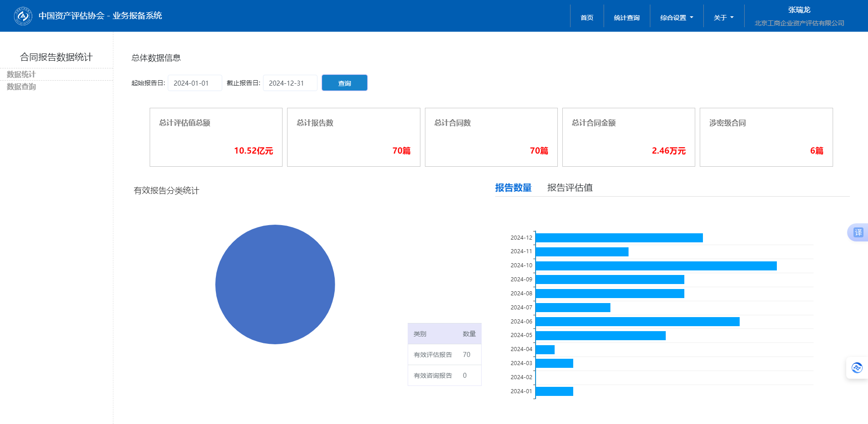Open the 总计评估值总额 summary card
This screenshot has height=424, width=868.
[216, 137]
